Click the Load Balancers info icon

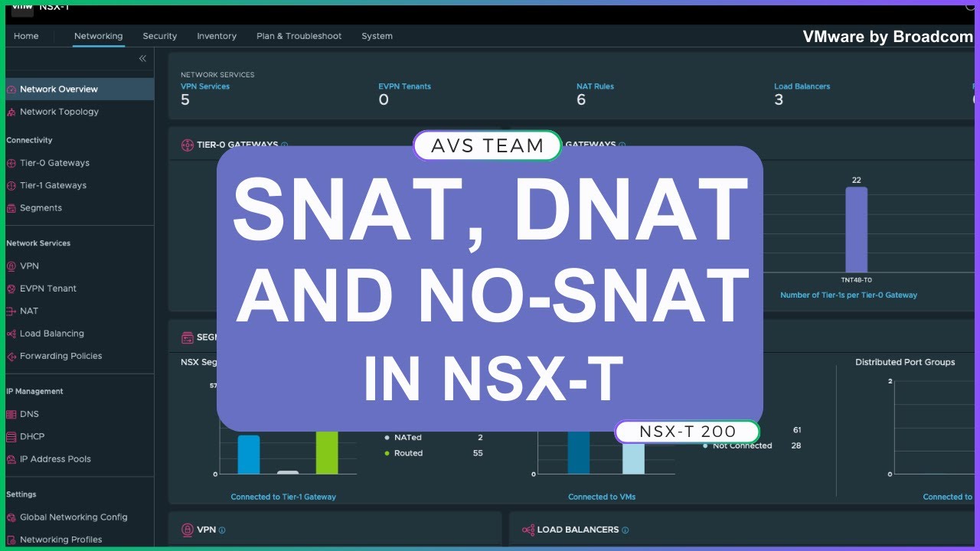pyautogui.click(x=625, y=530)
